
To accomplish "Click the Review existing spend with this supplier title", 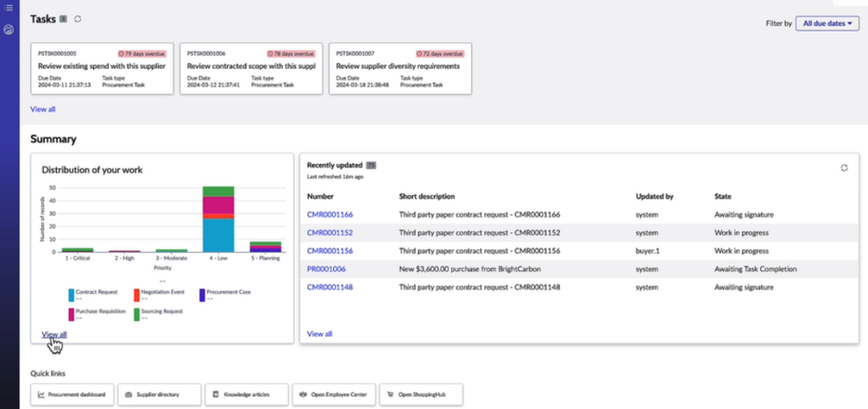I will (x=102, y=66).
